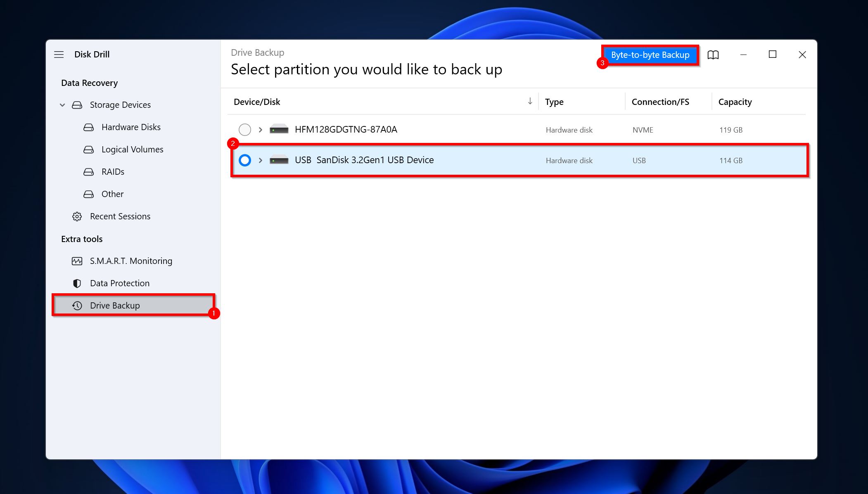The width and height of the screenshot is (868, 494).
Task: Click the Hardware Disks disk icon
Action: point(88,127)
